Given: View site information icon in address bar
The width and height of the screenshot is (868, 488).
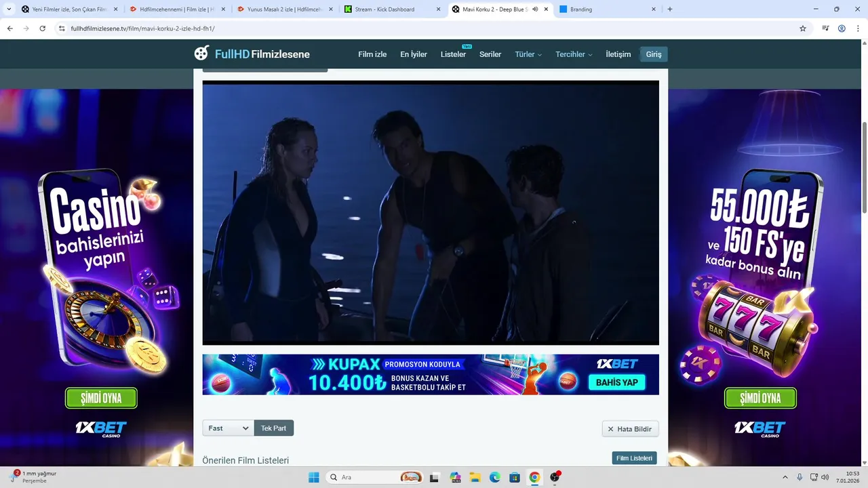Looking at the screenshot, I should pyautogui.click(x=62, y=28).
